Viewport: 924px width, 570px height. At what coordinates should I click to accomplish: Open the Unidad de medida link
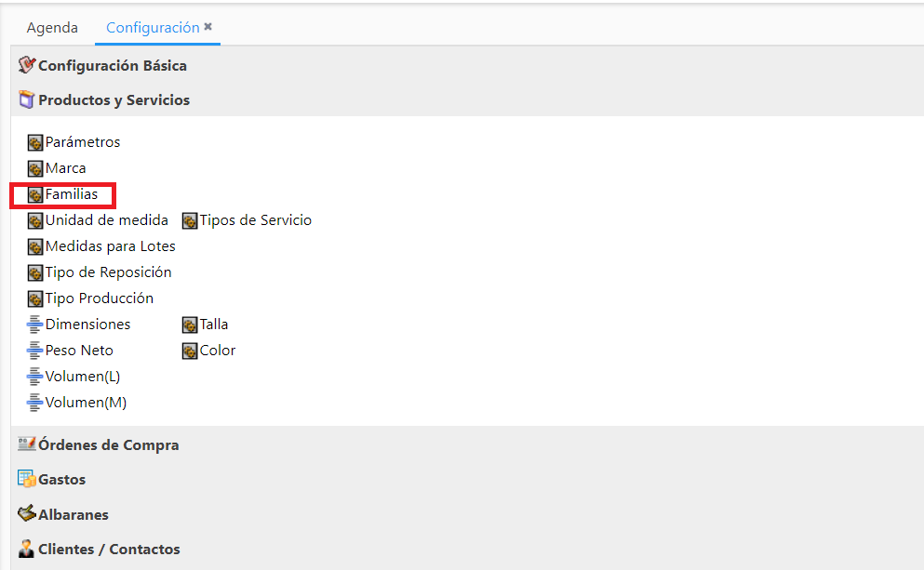(x=107, y=220)
